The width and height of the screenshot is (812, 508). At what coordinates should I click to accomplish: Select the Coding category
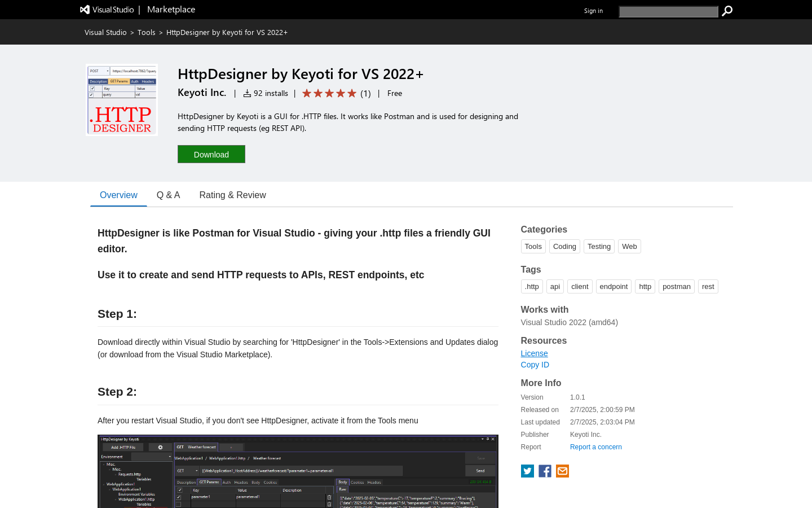564,247
